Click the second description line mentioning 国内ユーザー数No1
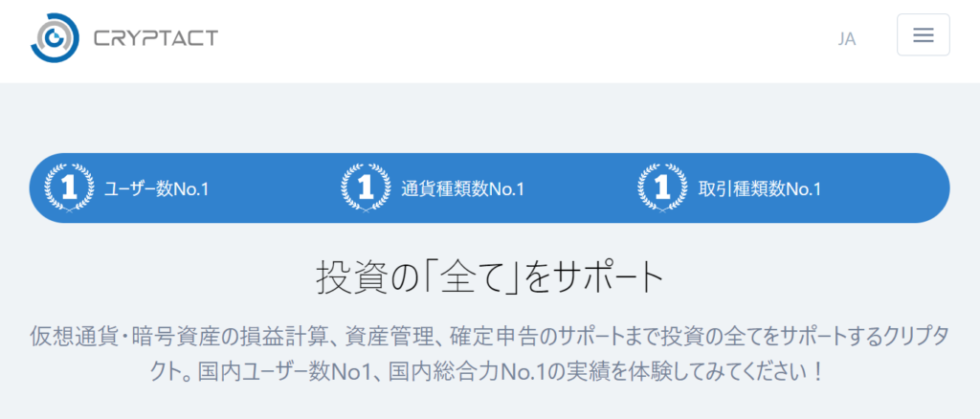 pos(489,371)
